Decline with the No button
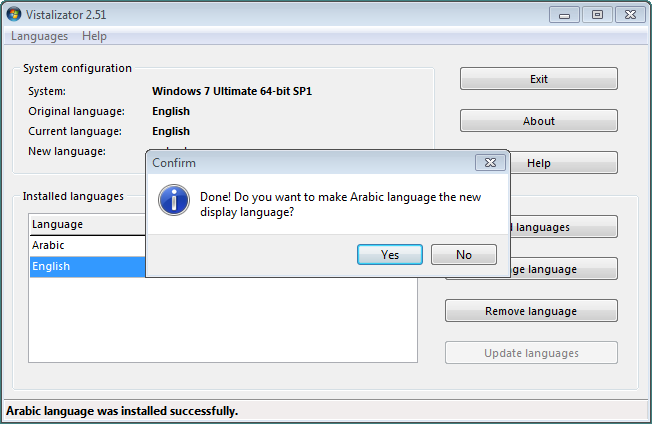Screen dimensions: 652x424 464,254
